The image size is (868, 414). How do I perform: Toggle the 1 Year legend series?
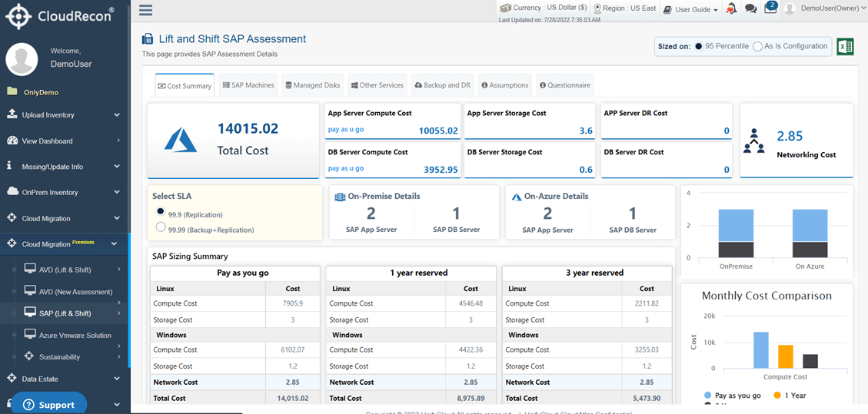pos(790,396)
